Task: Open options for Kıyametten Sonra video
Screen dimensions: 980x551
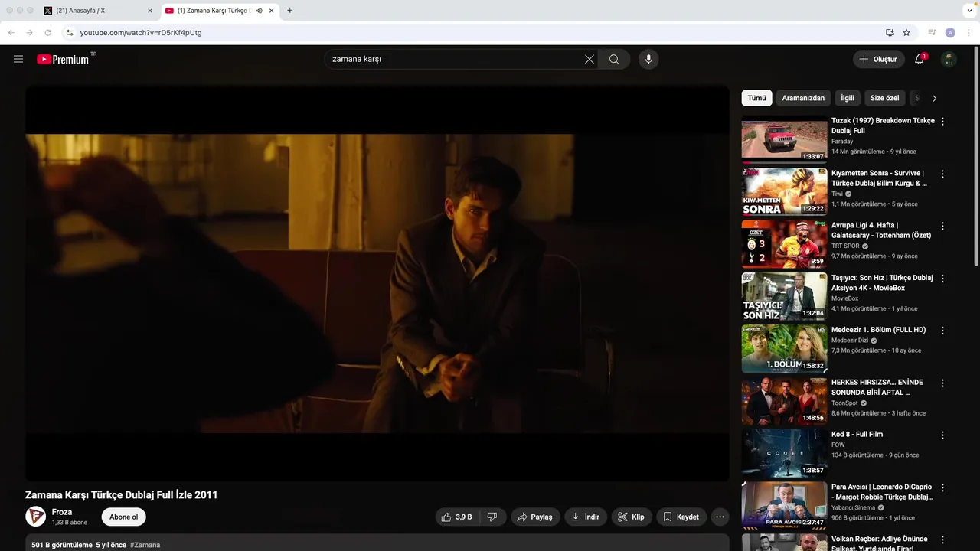Action: (942, 174)
